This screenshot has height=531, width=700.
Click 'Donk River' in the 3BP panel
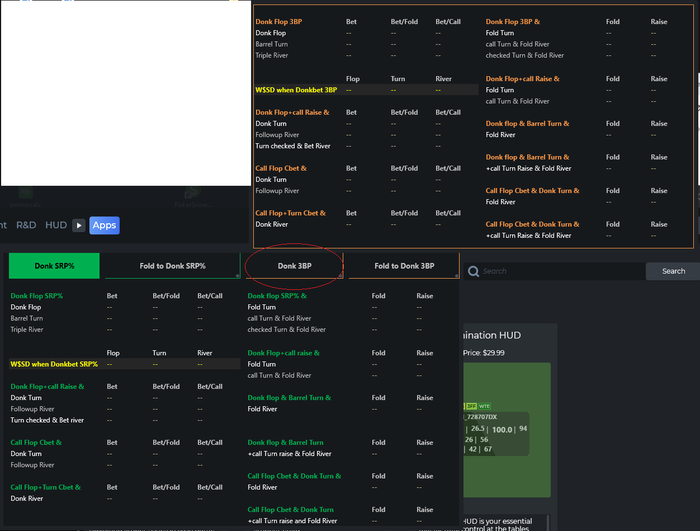click(271, 224)
